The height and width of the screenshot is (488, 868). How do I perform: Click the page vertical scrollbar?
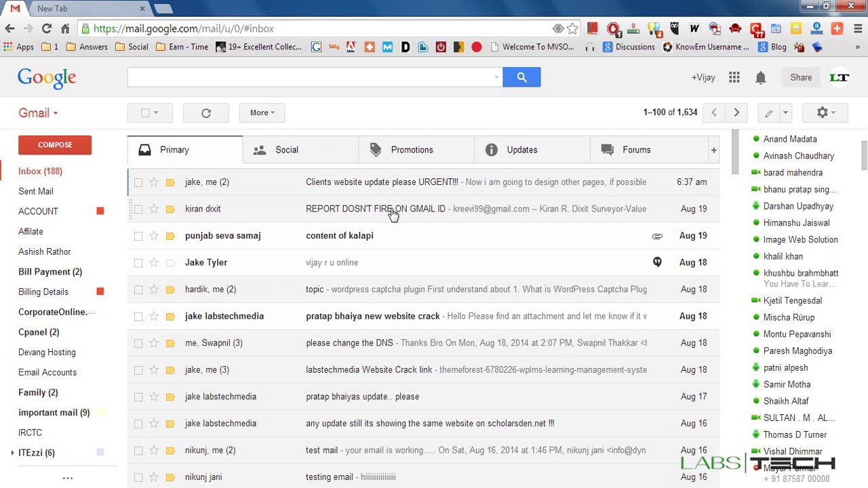(864, 156)
